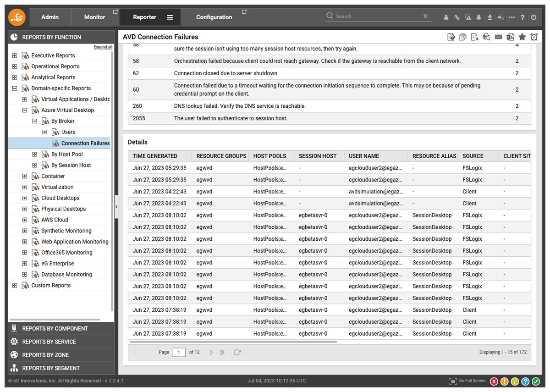Click the red critical alarm indicator
Screen dimensions: 550x392
pyautogui.click(x=494, y=381)
